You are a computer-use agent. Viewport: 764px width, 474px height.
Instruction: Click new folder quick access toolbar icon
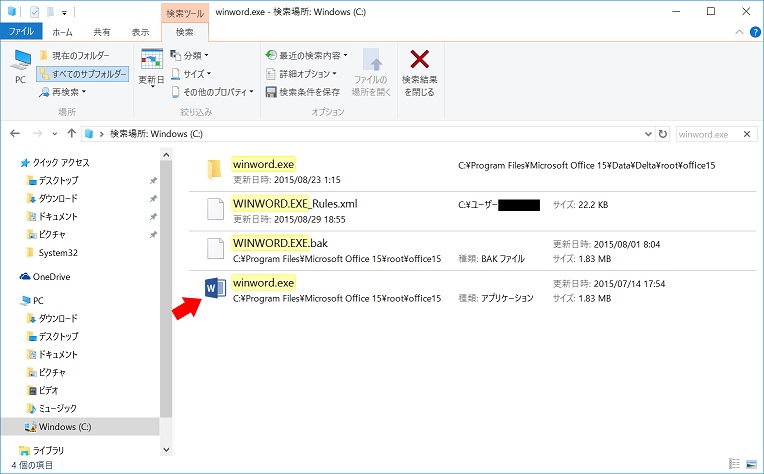pyautogui.click(x=50, y=12)
